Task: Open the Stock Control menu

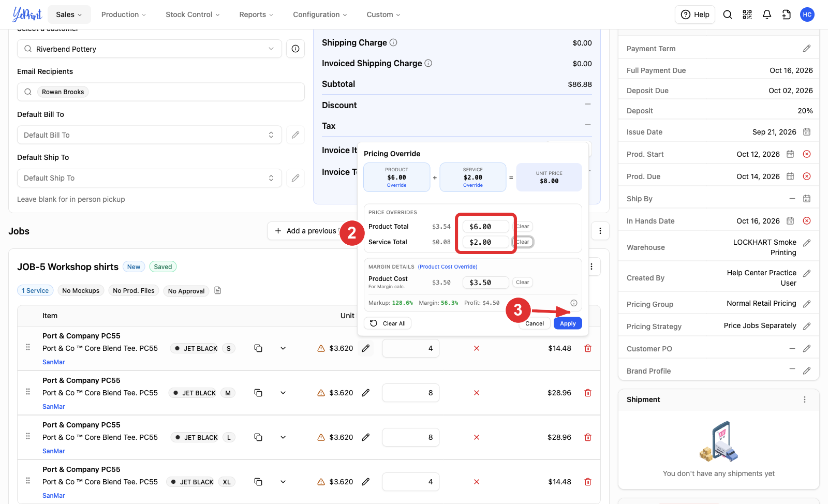Action: (x=193, y=14)
